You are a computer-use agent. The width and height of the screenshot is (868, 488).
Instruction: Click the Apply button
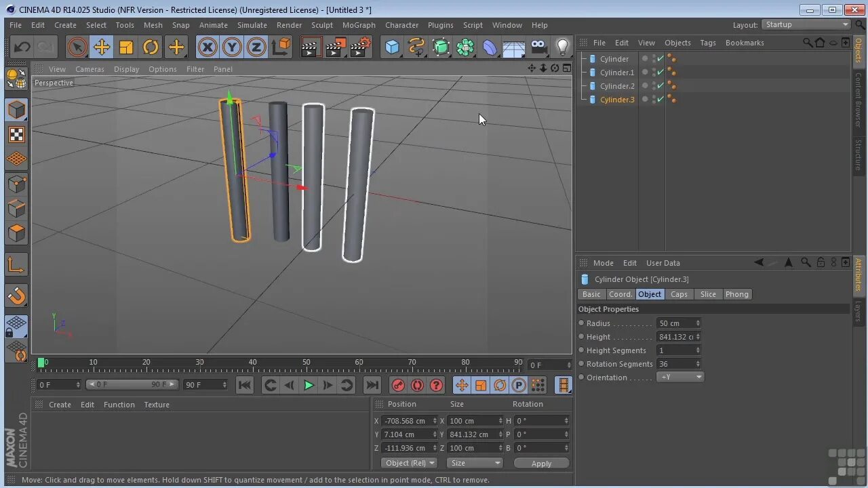coord(541,463)
